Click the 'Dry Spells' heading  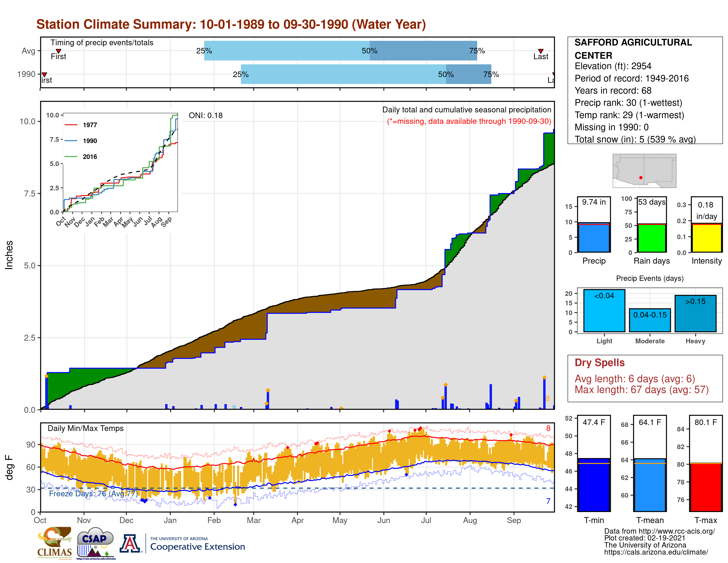[599, 363]
